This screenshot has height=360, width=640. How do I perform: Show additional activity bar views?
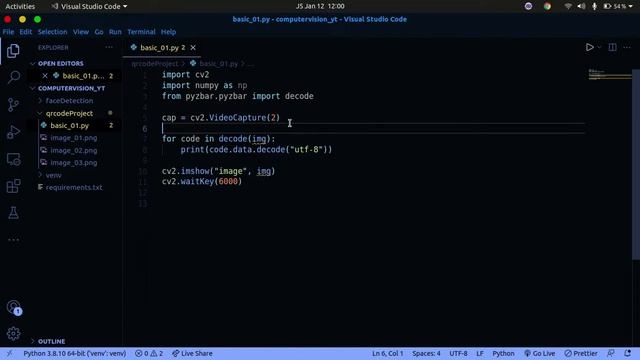coord(13,240)
